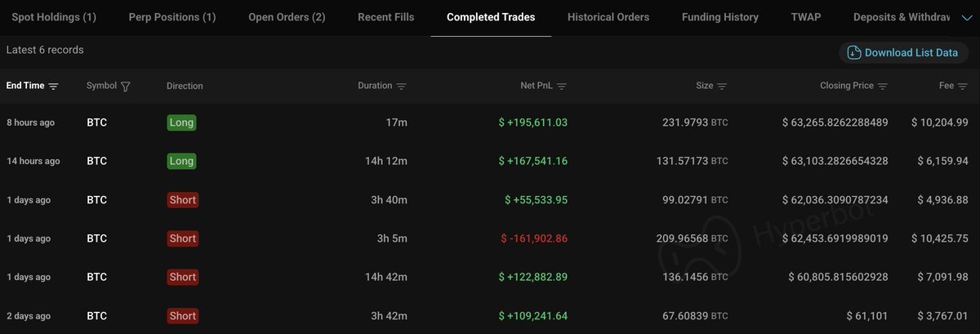Click the Net PnL value +122,882.89
980x334 pixels.
tap(532, 277)
